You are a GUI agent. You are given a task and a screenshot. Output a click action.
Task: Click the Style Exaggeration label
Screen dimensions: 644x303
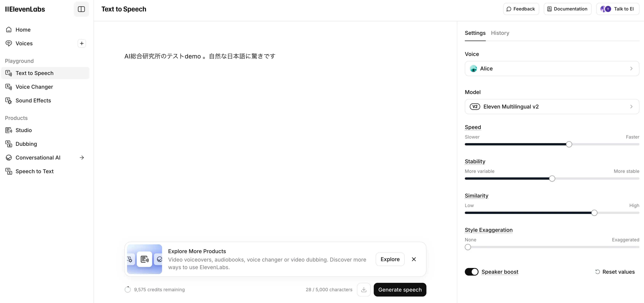point(488,230)
